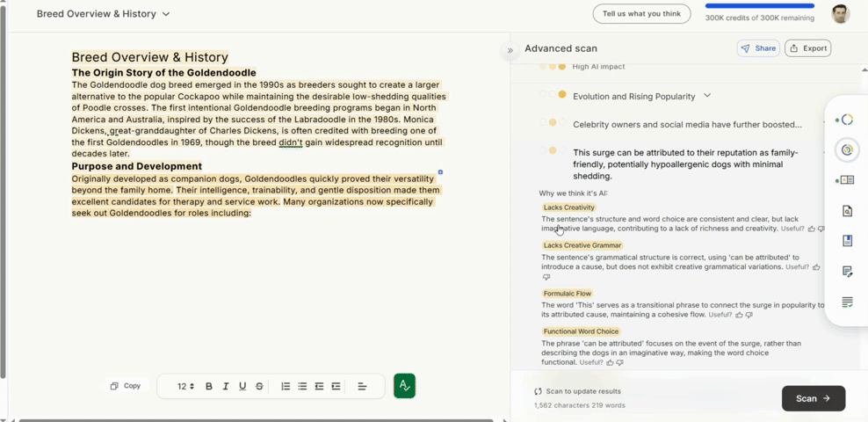Open the Tell us what you think feedback
This screenshot has width=868, height=422.
click(641, 14)
